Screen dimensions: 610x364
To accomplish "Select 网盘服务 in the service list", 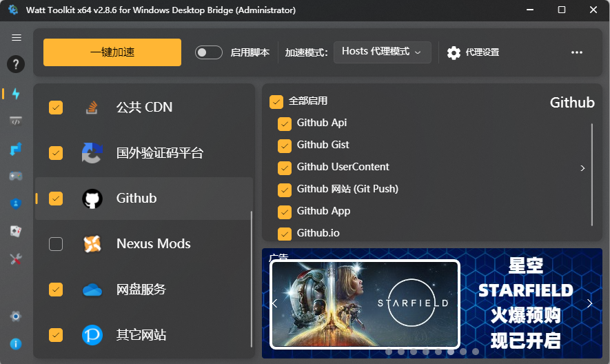I will [141, 290].
